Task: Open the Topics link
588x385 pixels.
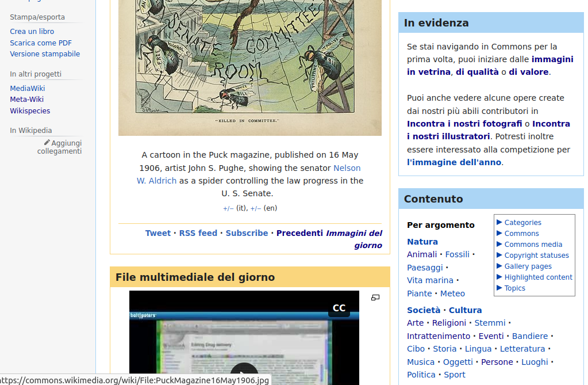Action: click(x=515, y=288)
